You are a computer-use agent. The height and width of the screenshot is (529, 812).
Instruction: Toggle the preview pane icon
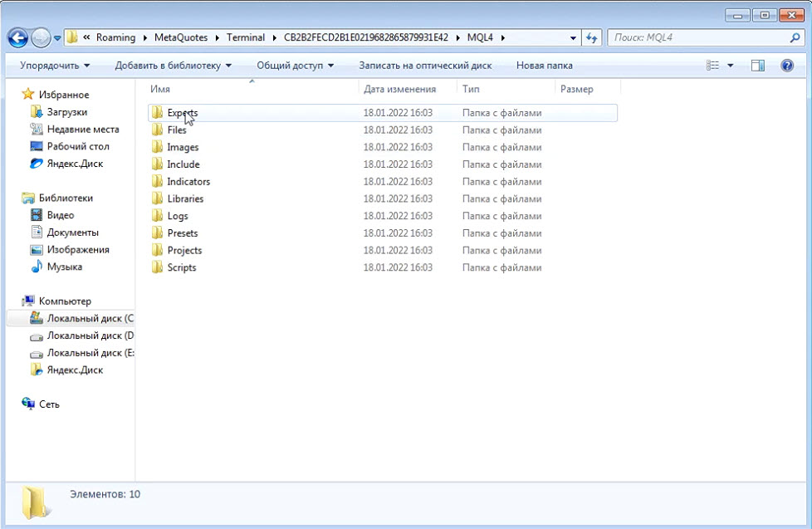point(757,66)
